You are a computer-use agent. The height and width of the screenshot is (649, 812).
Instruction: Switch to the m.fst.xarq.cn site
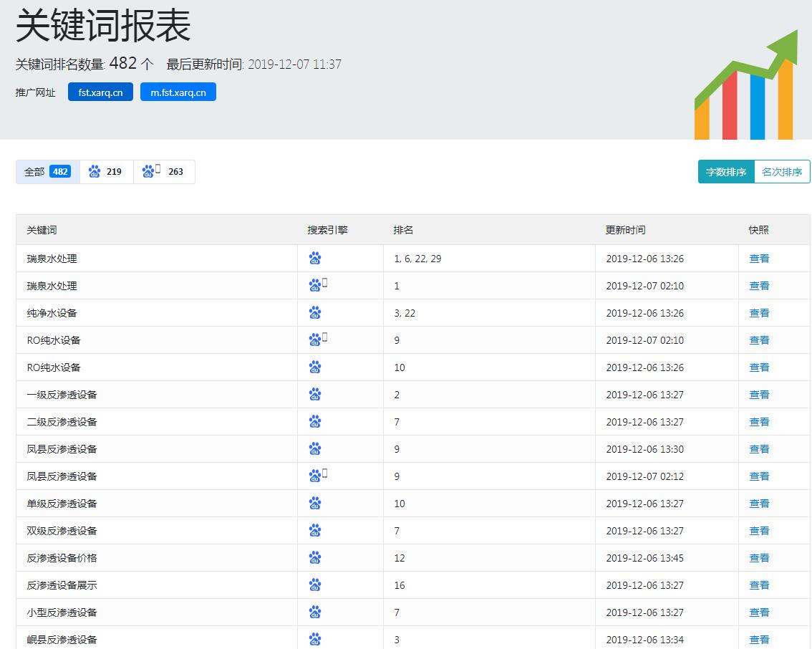[x=178, y=92]
